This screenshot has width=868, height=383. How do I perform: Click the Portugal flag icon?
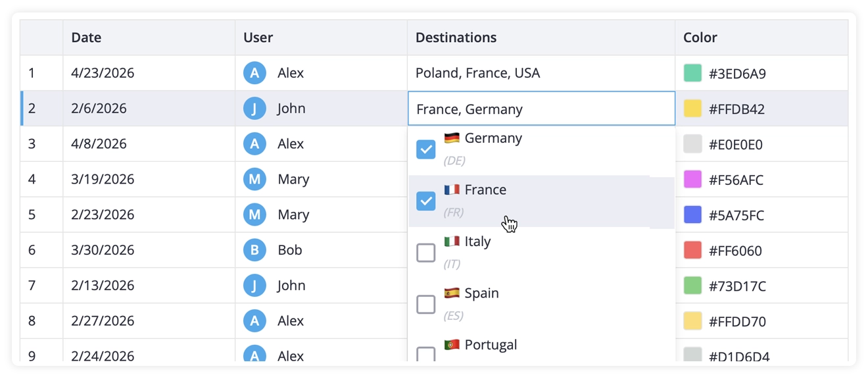point(450,344)
